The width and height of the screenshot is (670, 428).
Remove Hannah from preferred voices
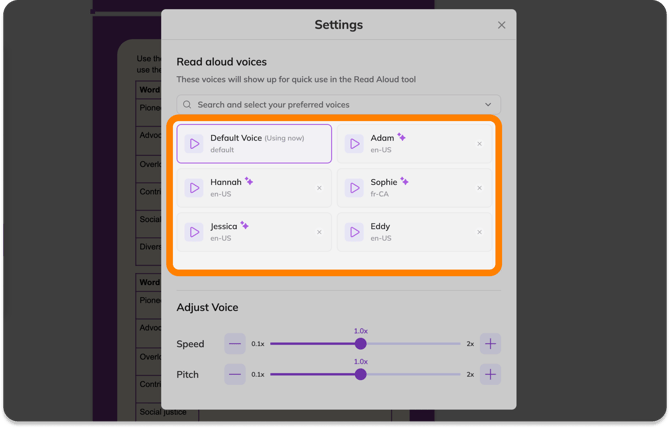[319, 188]
